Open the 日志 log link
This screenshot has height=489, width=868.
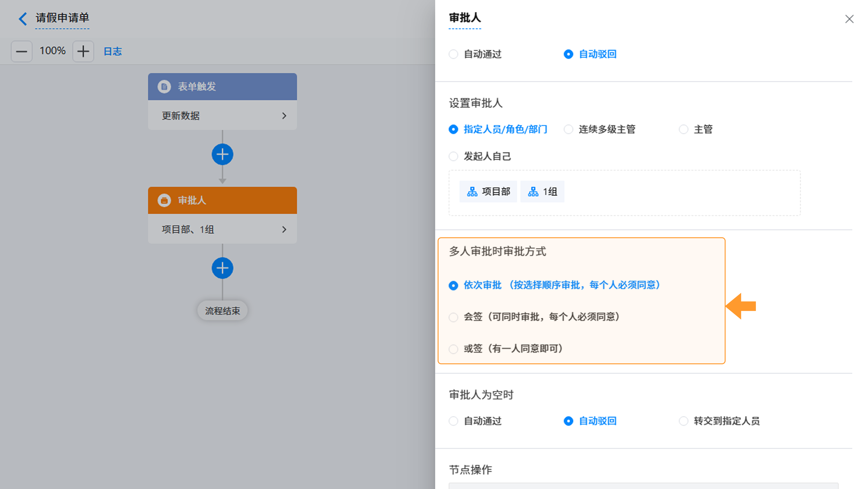113,52
